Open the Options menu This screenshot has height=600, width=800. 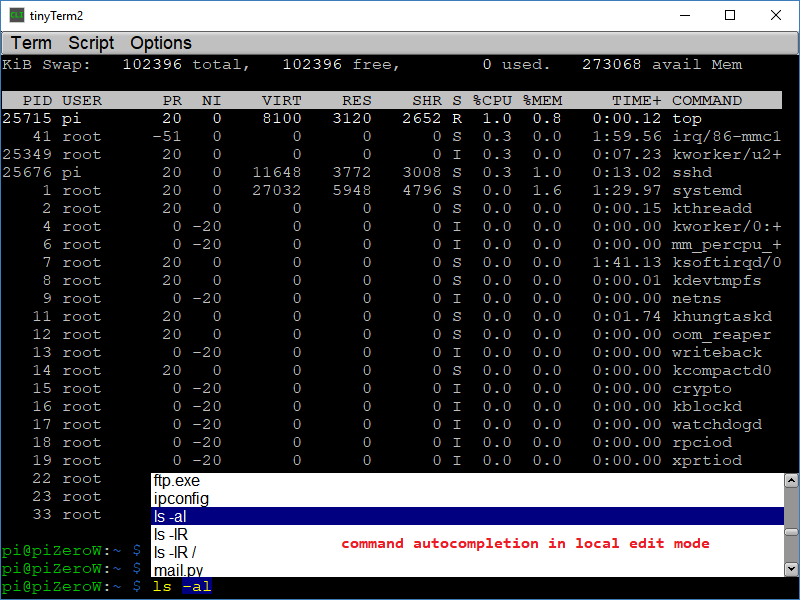161,43
